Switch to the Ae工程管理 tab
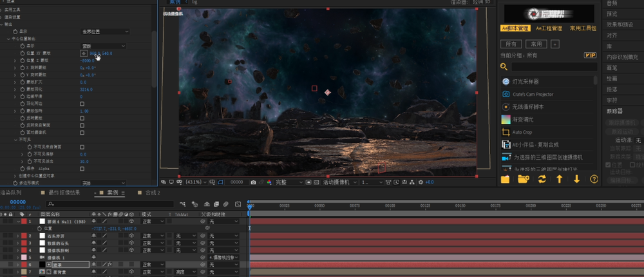This screenshot has height=277, width=644. pos(547,28)
